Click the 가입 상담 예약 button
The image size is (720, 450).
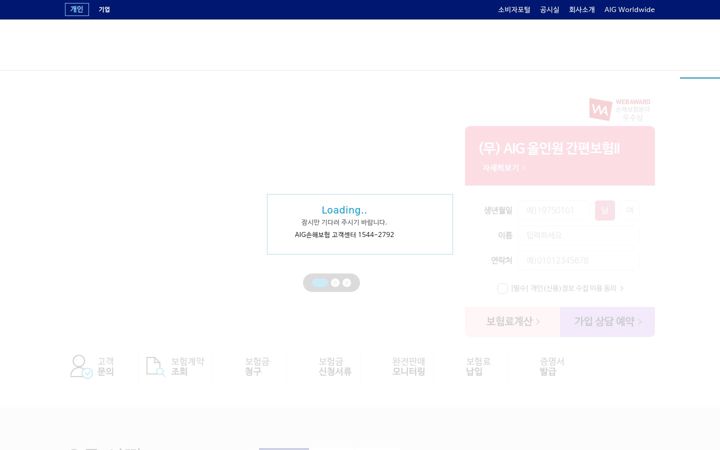[x=608, y=321]
